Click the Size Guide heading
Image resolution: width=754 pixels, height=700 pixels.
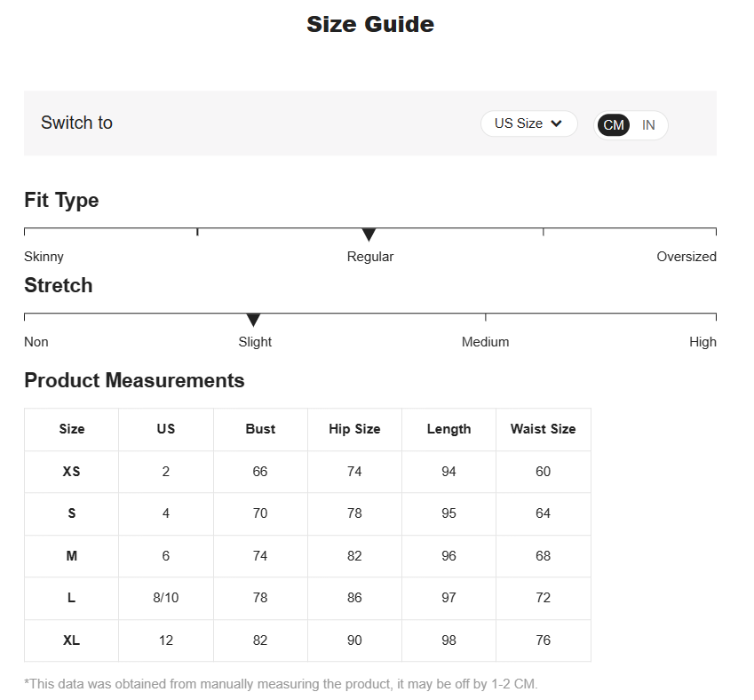pos(370,24)
